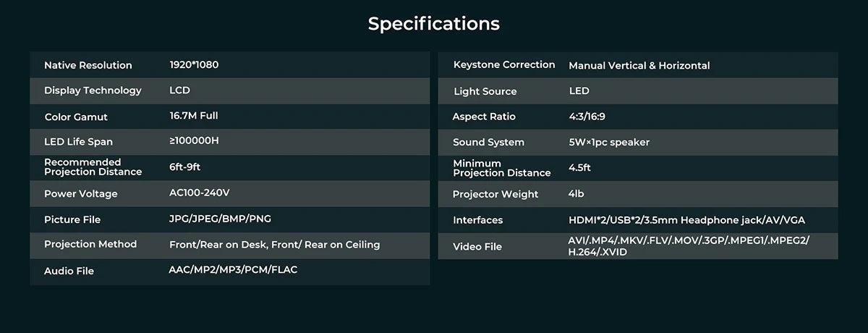Select the JPG/JPEG/BMP/PNG picture file value
The width and height of the screenshot is (868, 333).
click(220, 219)
